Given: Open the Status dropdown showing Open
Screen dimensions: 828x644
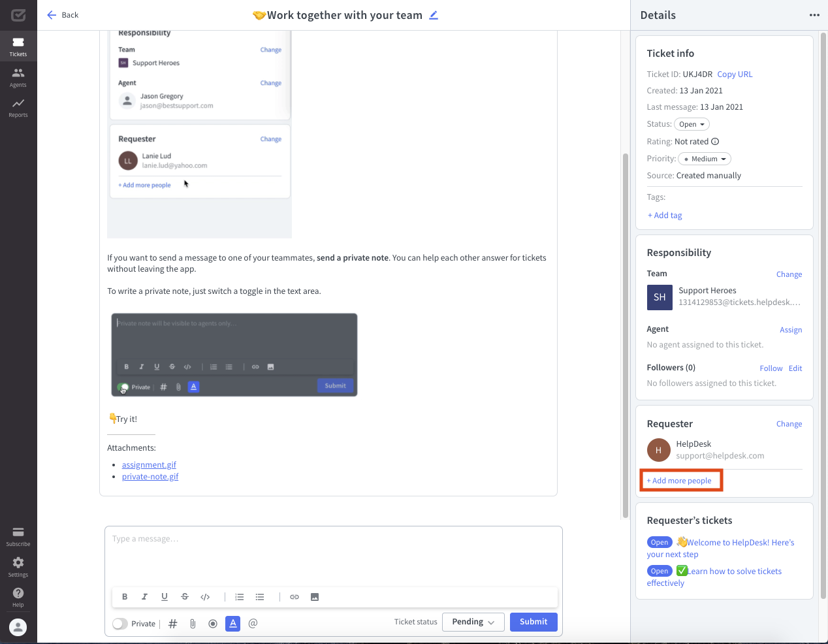Looking at the screenshot, I should pos(692,124).
